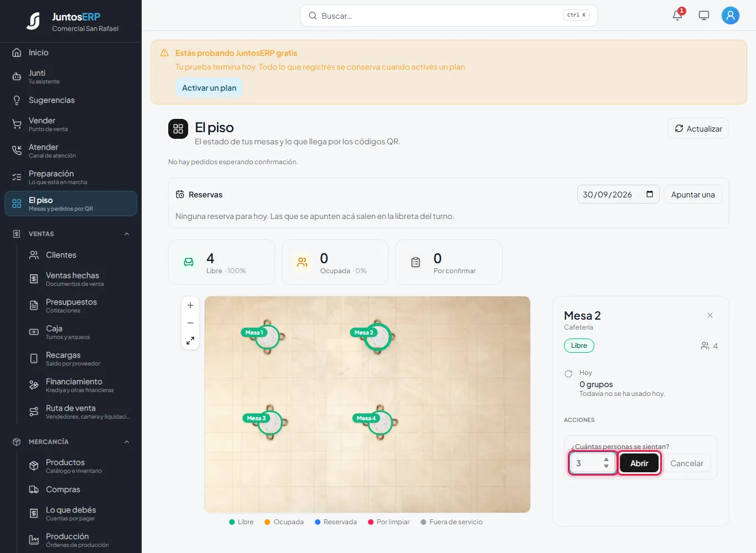Open Sugerencias page
The width and height of the screenshot is (756, 553).
click(71, 100)
